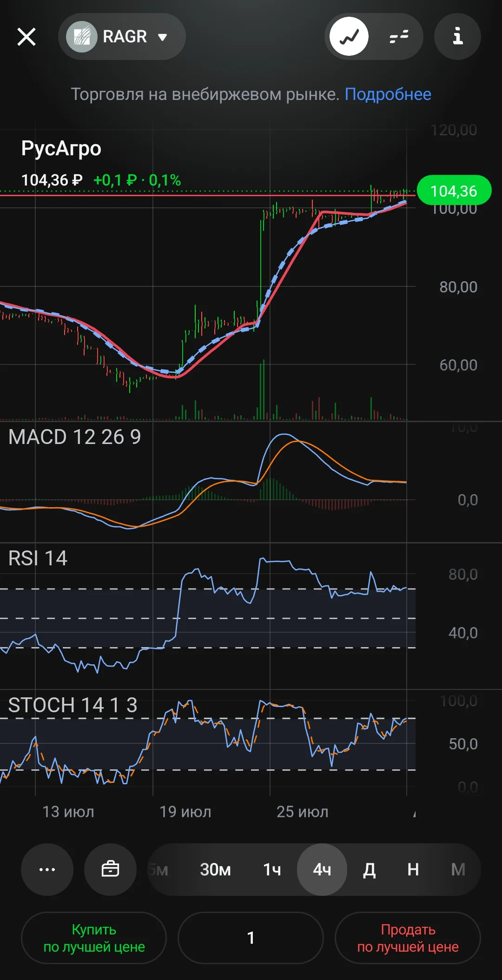Tap Продать по лучшей цене button
This screenshot has height=980, width=502.
pos(408,938)
